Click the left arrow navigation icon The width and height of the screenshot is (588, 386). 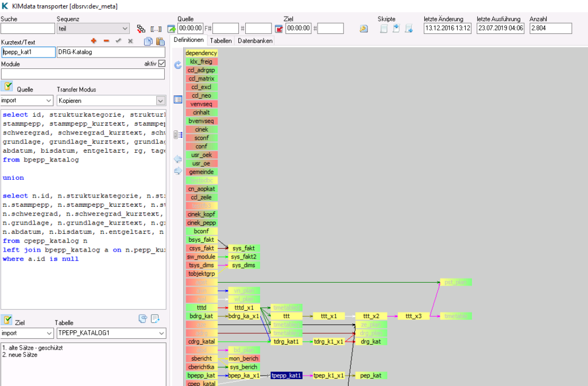(178, 159)
